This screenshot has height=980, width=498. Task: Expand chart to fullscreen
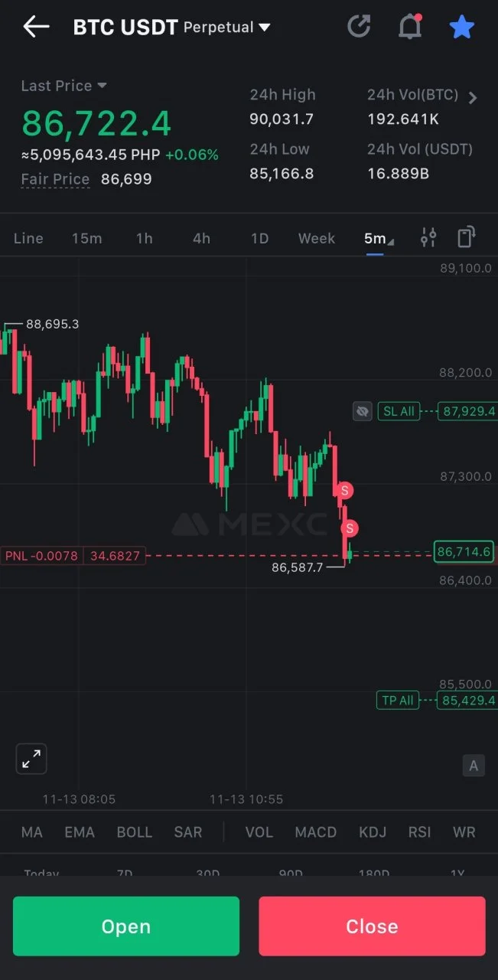point(31,759)
